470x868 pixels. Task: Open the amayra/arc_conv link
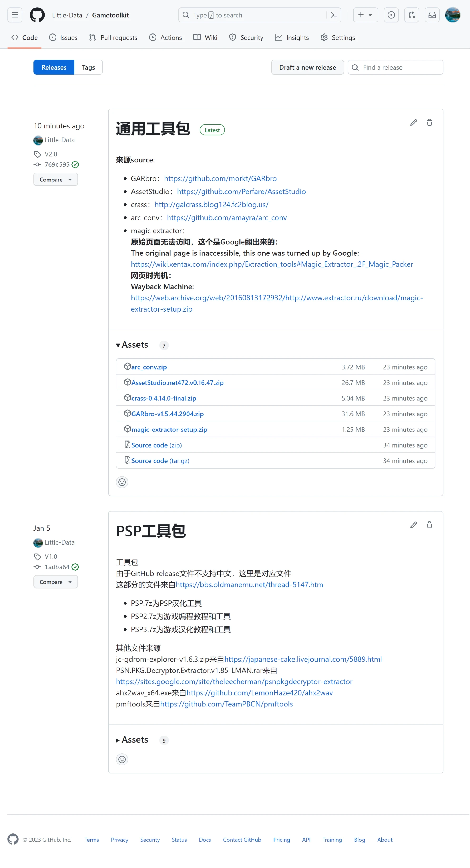click(x=227, y=218)
